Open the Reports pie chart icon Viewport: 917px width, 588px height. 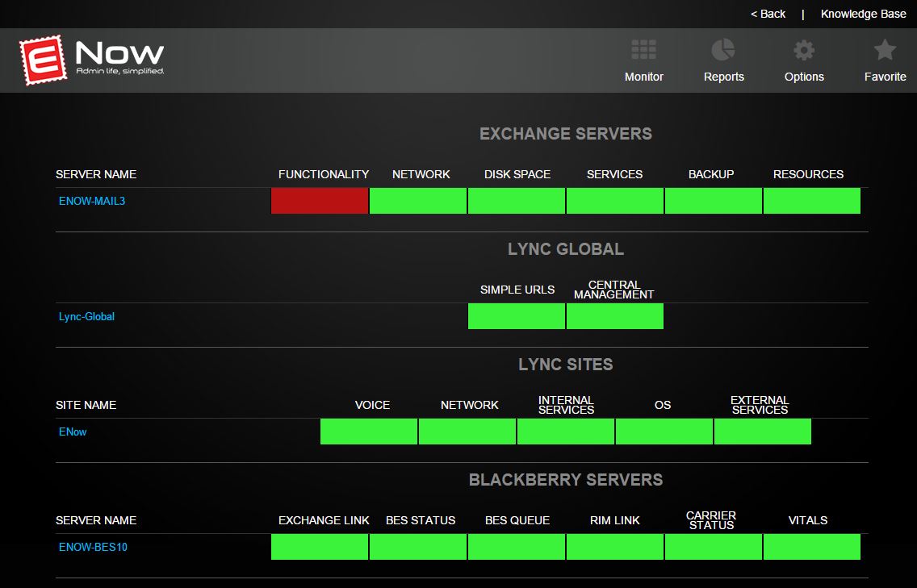pos(722,50)
